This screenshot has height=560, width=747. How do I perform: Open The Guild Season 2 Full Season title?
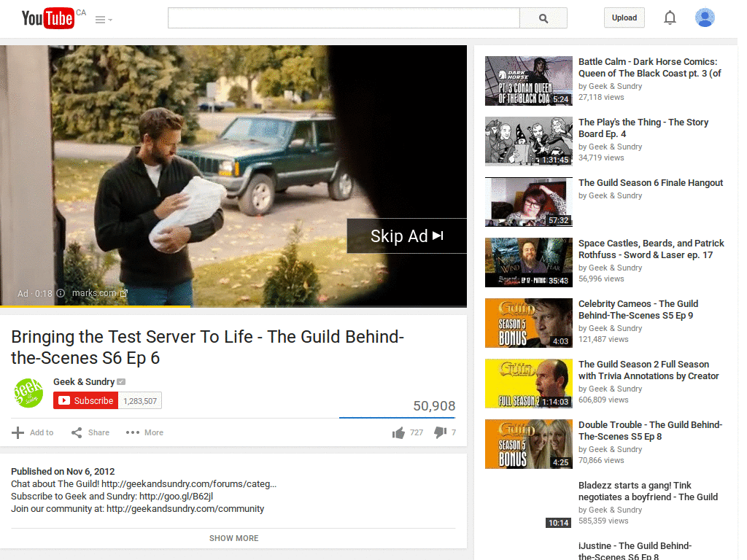[649, 370]
